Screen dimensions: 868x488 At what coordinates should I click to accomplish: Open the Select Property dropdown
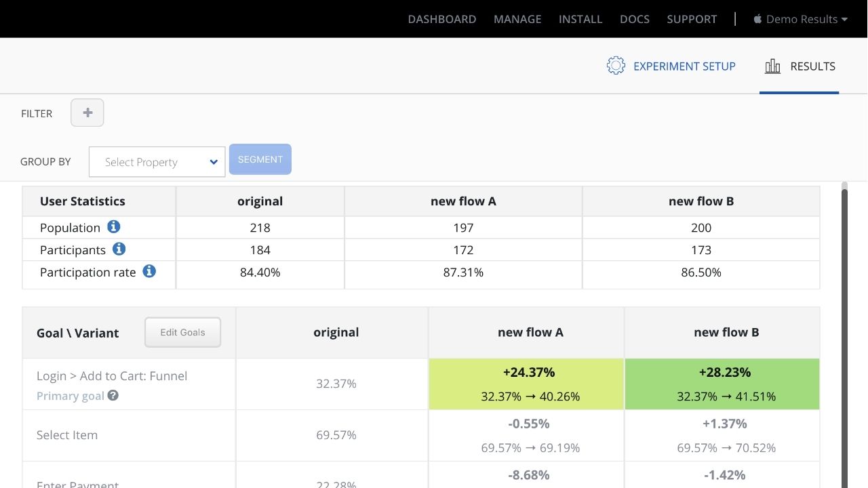157,162
